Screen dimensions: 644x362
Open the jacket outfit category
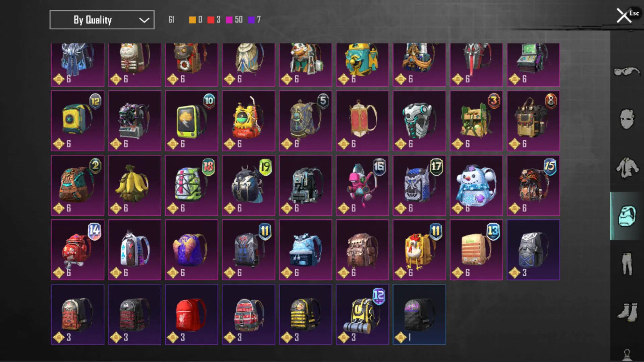(x=627, y=167)
